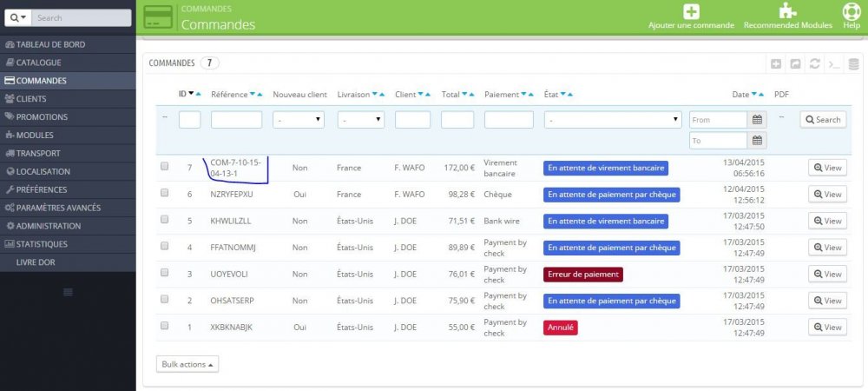The height and width of the screenshot is (391, 868).
Task: View order UOYEVOLI
Action: pos(827,275)
